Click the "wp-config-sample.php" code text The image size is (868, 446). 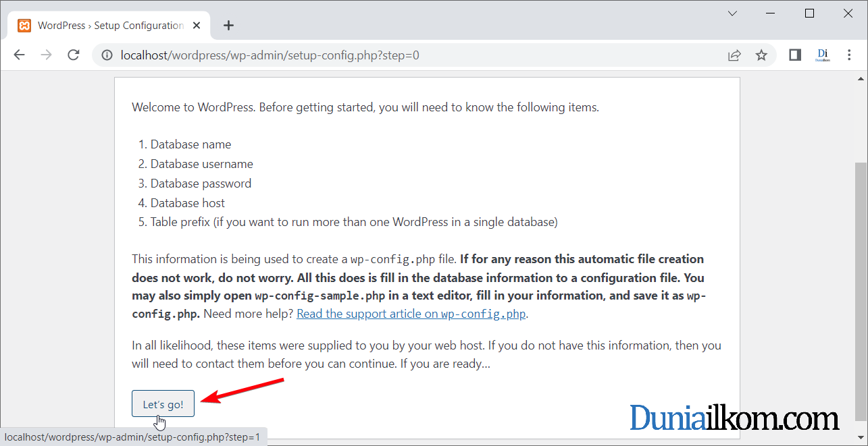[x=320, y=296]
